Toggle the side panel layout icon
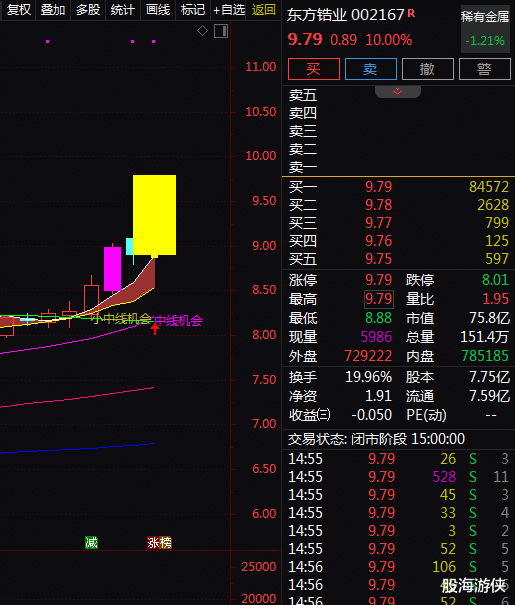The height and width of the screenshot is (605, 515). click(x=221, y=31)
